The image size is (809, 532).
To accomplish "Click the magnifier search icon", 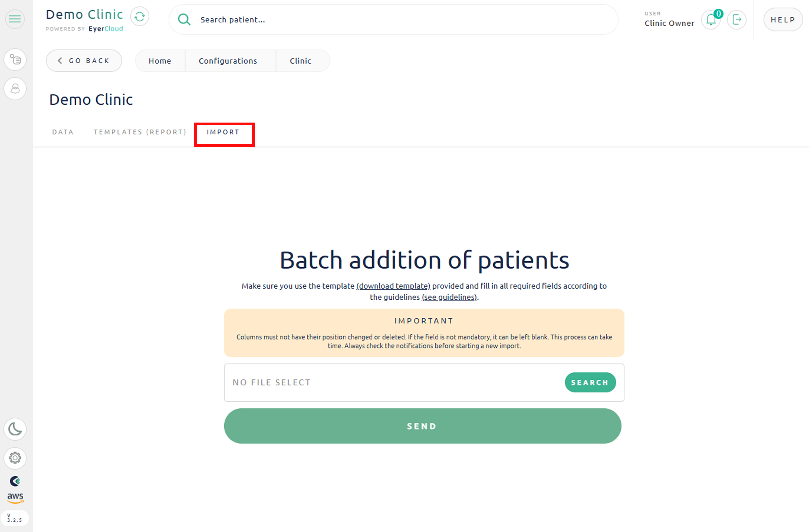I will [x=184, y=20].
